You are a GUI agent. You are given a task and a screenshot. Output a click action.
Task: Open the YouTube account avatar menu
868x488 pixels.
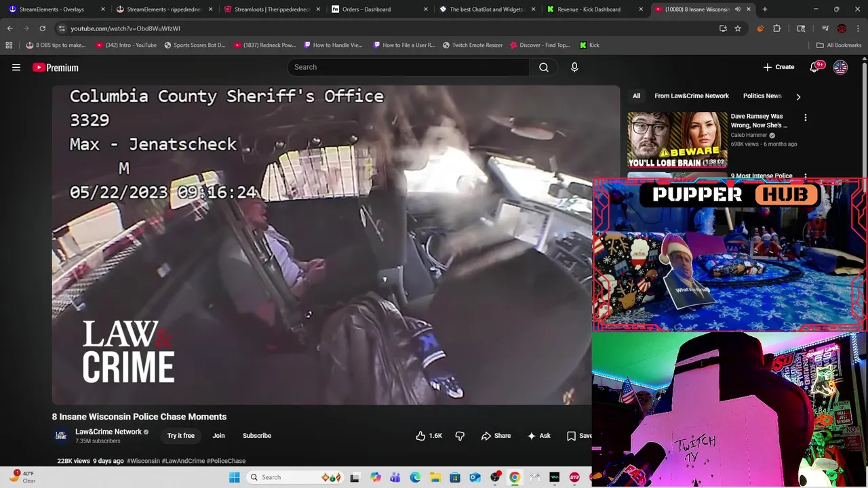[x=840, y=67]
